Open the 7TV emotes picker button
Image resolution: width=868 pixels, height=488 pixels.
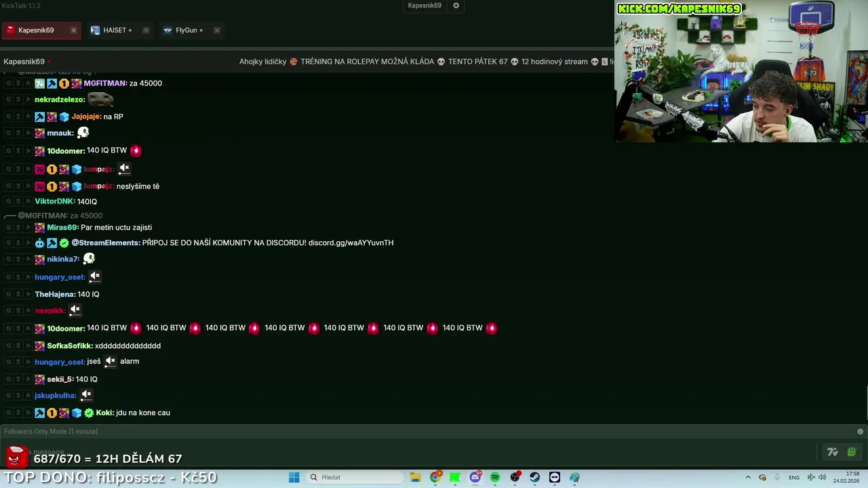tap(833, 452)
